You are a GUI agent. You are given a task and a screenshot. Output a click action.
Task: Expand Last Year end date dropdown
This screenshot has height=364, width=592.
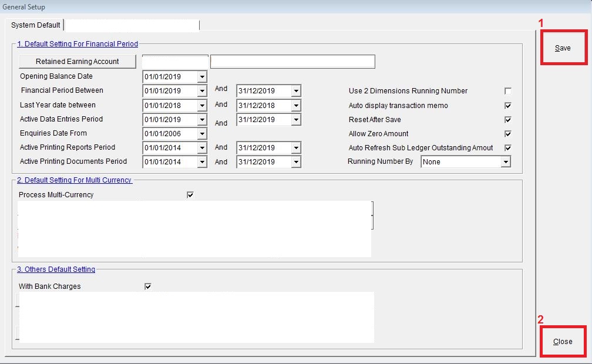[296, 106]
